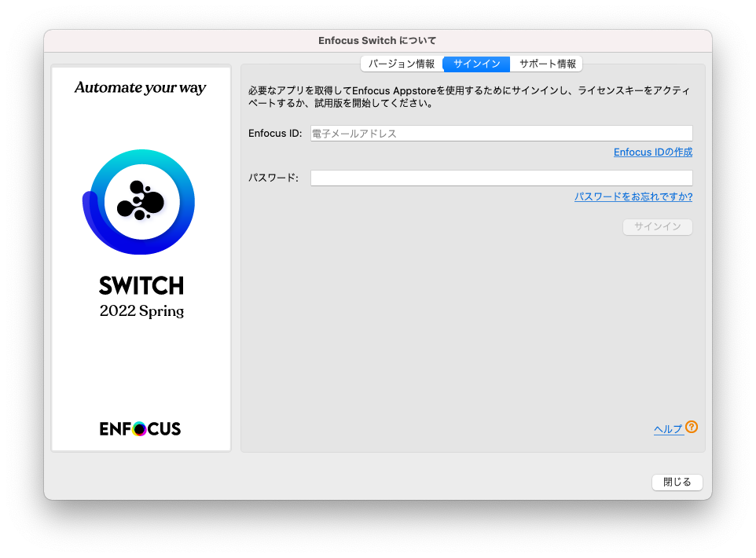756x558 pixels.
Task: Focus the パスワード input field
Action: (501, 178)
